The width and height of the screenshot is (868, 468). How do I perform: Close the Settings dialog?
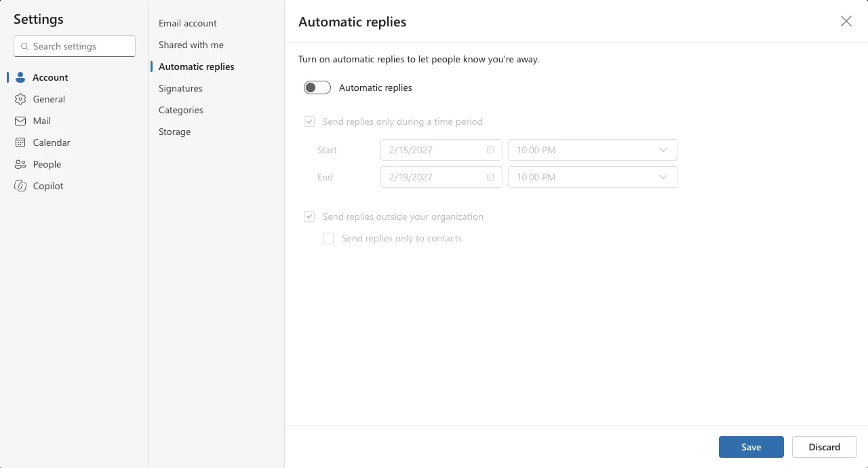[x=846, y=21]
